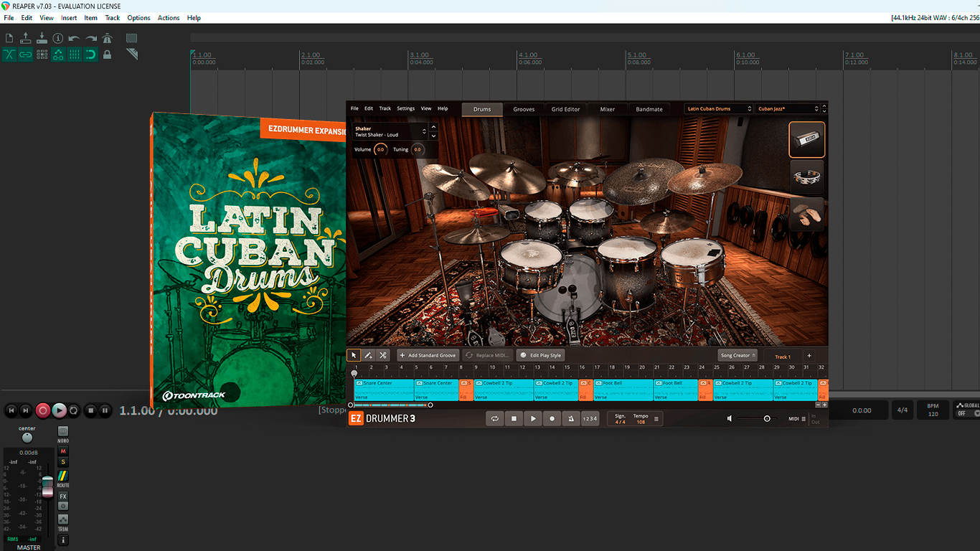Open a project with the upload-arrow icon

[x=26, y=38]
